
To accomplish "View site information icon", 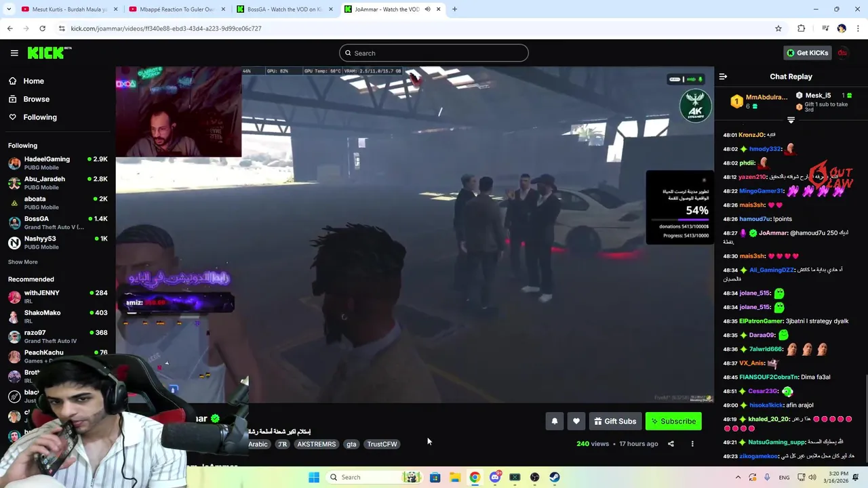I will pos(62,28).
